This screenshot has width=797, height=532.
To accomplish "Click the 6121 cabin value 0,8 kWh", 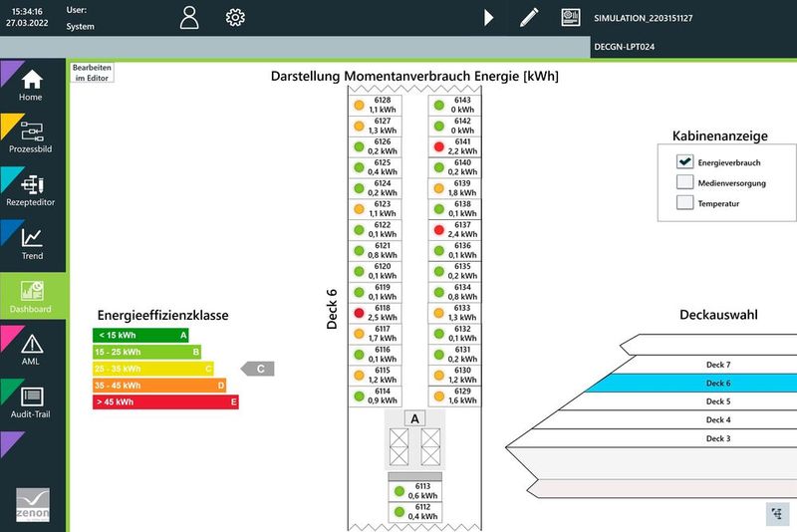I will (383, 255).
